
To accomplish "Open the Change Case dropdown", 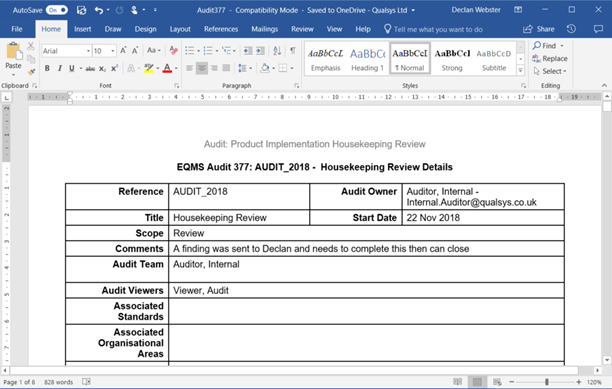I will (x=154, y=50).
